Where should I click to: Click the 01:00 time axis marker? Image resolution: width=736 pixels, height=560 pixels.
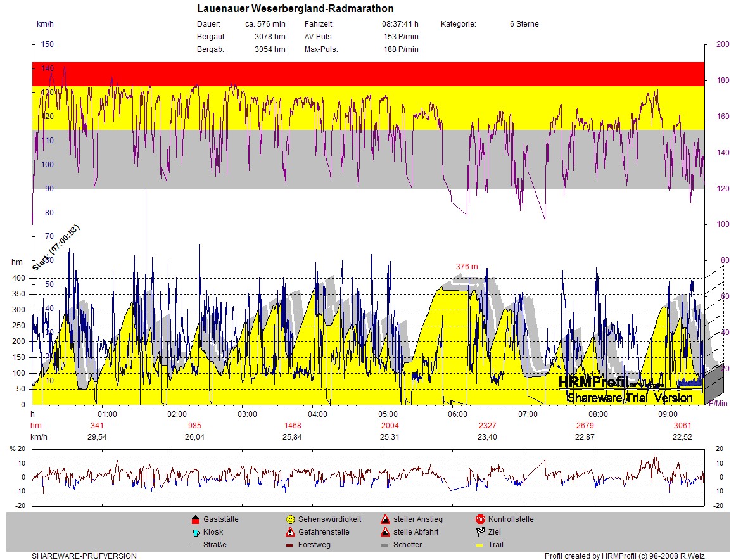(107, 414)
